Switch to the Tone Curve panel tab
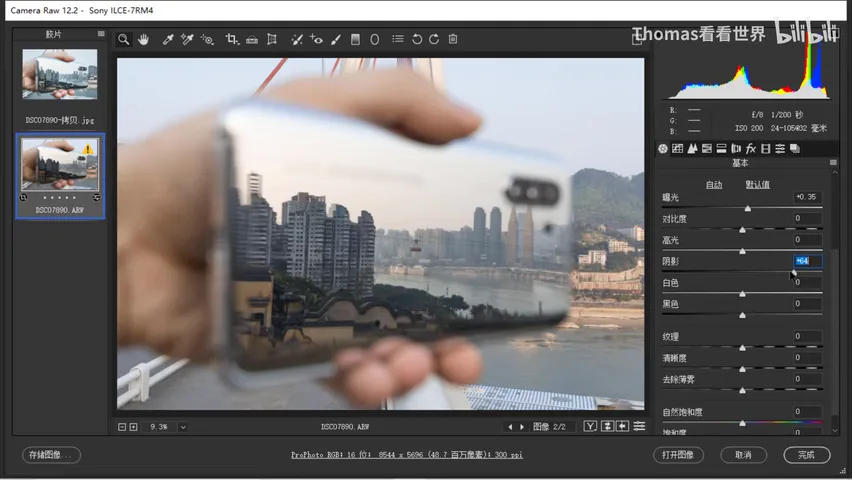The height and width of the screenshot is (480, 852). [678, 148]
